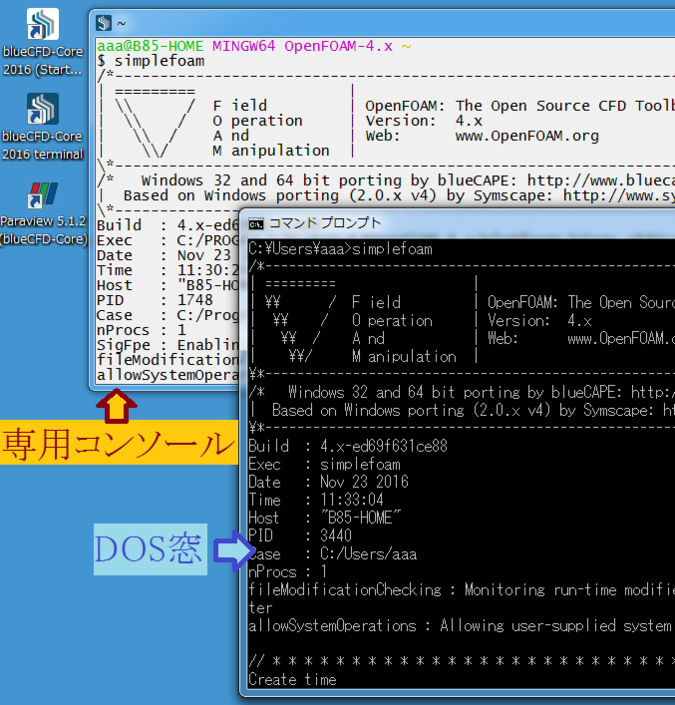Screen dimensions: 675x705
Task: Open the Paraview 5.1.2 (blueCFD-Core) desktop shortcut
Action: coord(43,213)
